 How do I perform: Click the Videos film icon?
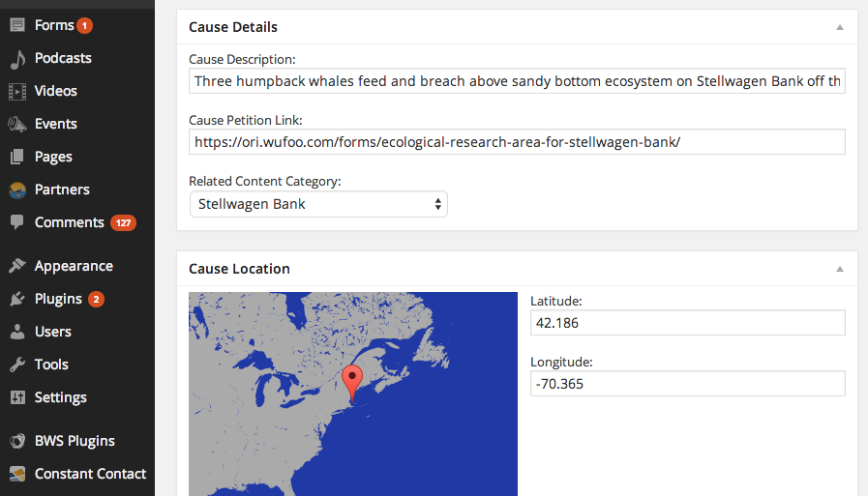(x=17, y=91)
